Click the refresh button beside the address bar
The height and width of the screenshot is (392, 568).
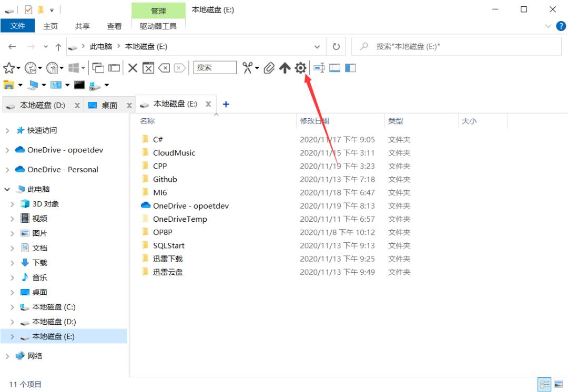[x=336, y=46]
